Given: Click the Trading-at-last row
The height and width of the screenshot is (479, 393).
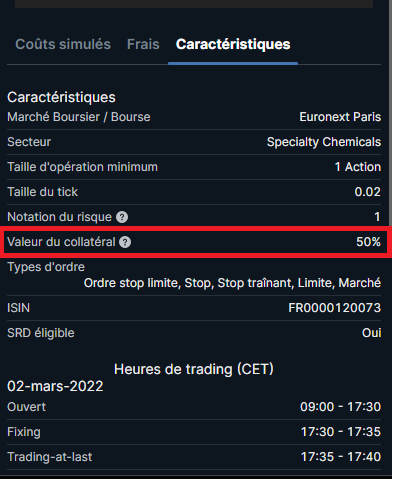Looking at the screenshot, I should pos(194,457).
